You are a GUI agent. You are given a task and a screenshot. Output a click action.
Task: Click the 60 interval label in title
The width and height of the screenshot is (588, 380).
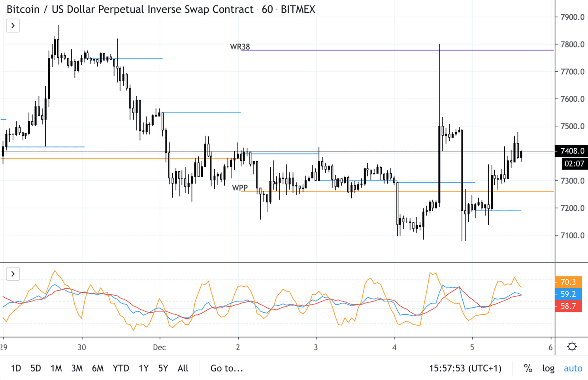(267, 9)
